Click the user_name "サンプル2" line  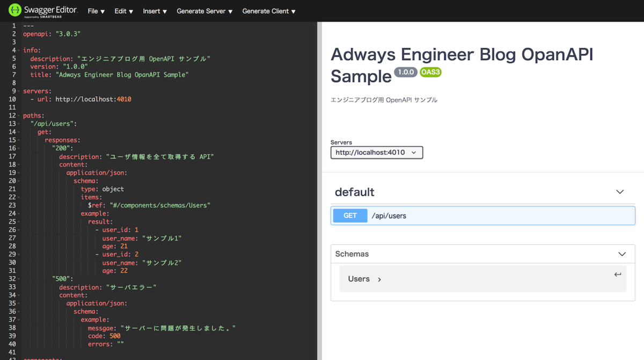coord(142,263)
